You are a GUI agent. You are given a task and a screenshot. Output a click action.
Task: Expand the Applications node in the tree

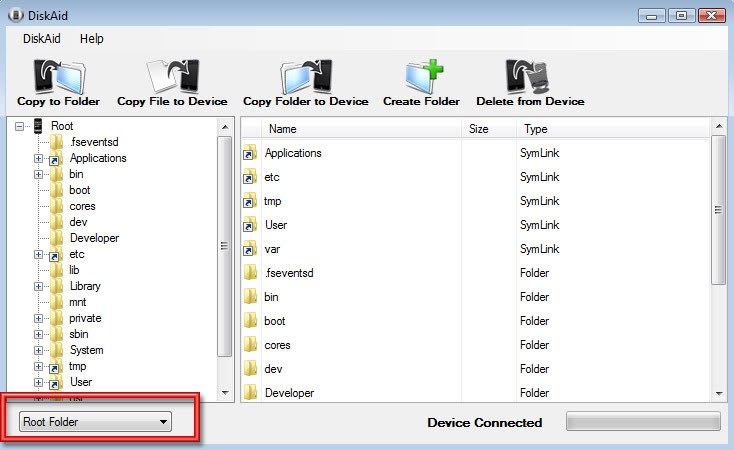click(x=38, y=158)
